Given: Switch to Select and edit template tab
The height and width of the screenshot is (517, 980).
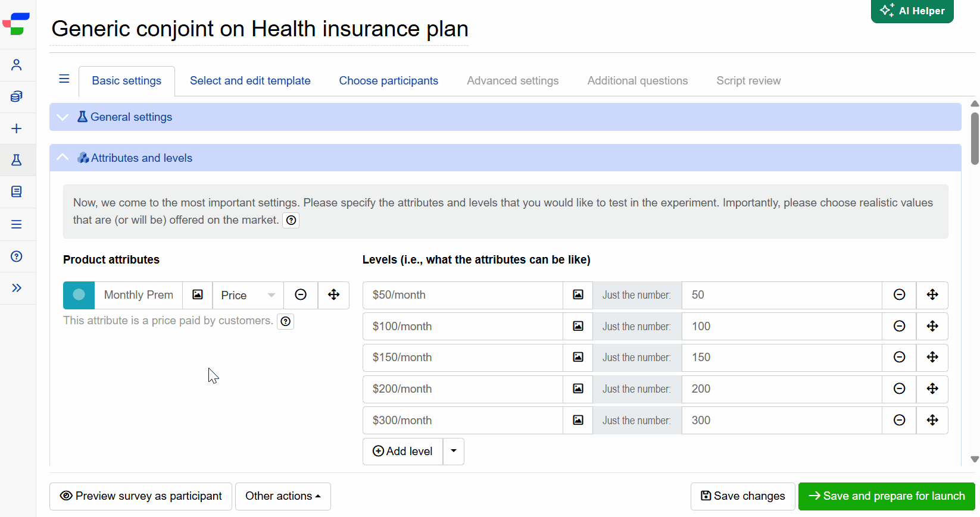Looking at the screenshot, I should point(250,81).
